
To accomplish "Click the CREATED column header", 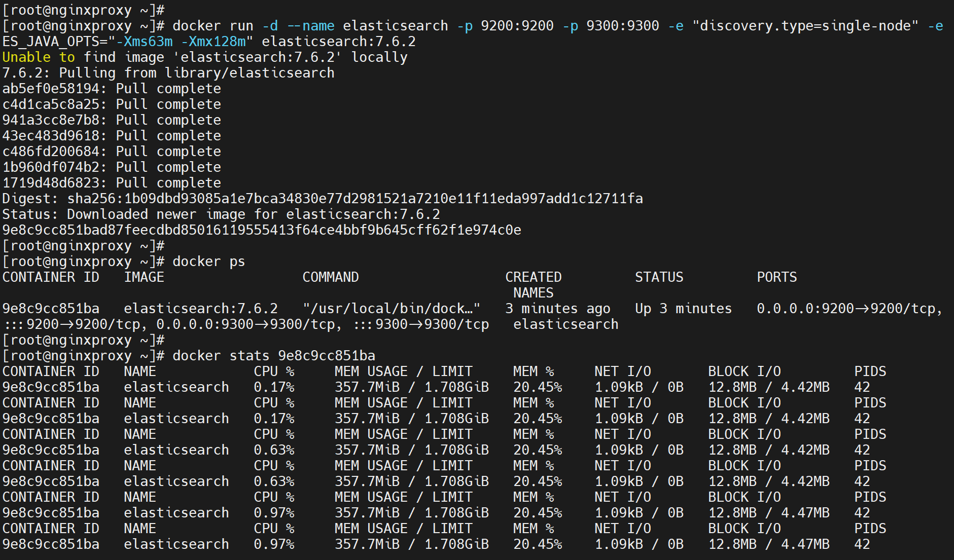I will (533, 277).
